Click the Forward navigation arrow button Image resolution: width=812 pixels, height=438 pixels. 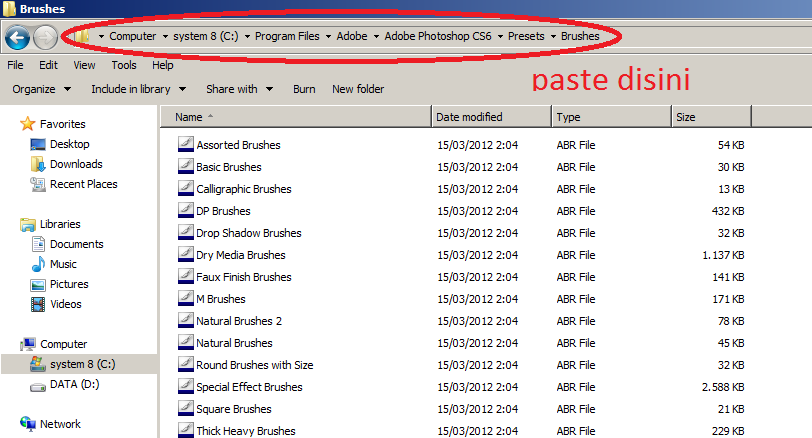[x=45, y=37]
